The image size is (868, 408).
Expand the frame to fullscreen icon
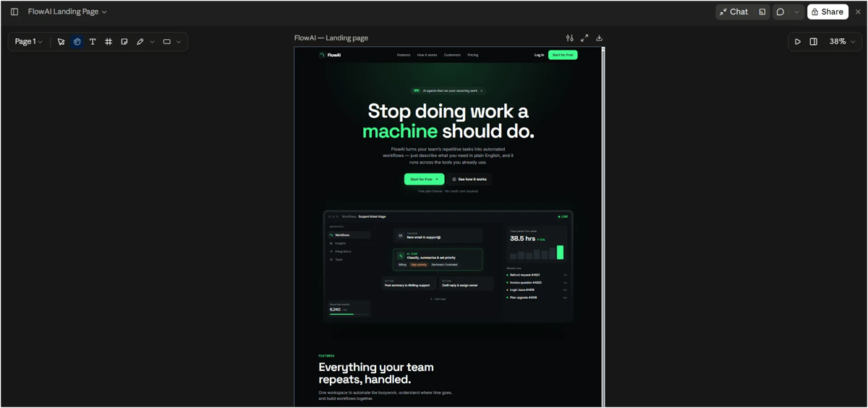point(584,38)
